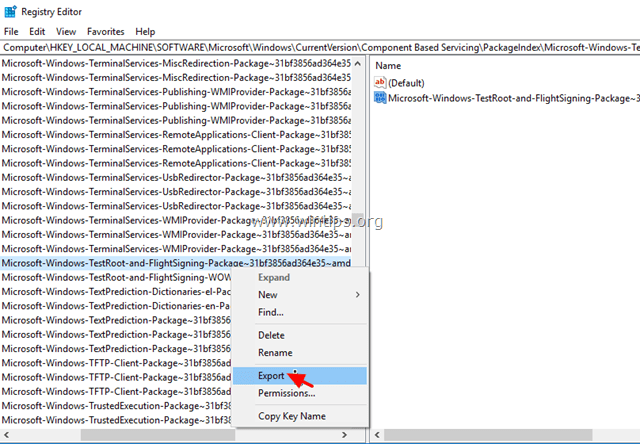Open the Favorites menu
This screenshot has height=444, width=640.
[105, 31]
